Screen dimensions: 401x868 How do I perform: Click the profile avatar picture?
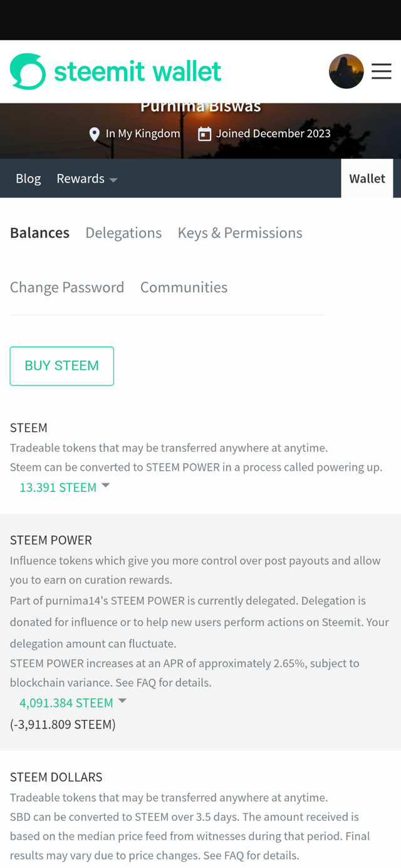point(346,71)
